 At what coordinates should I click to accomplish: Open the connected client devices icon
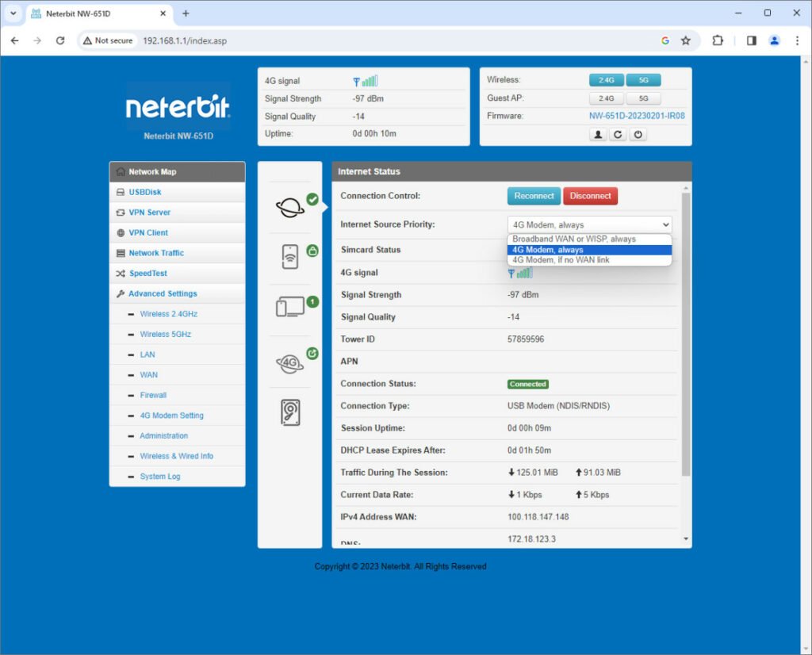[x=290, y=308]
